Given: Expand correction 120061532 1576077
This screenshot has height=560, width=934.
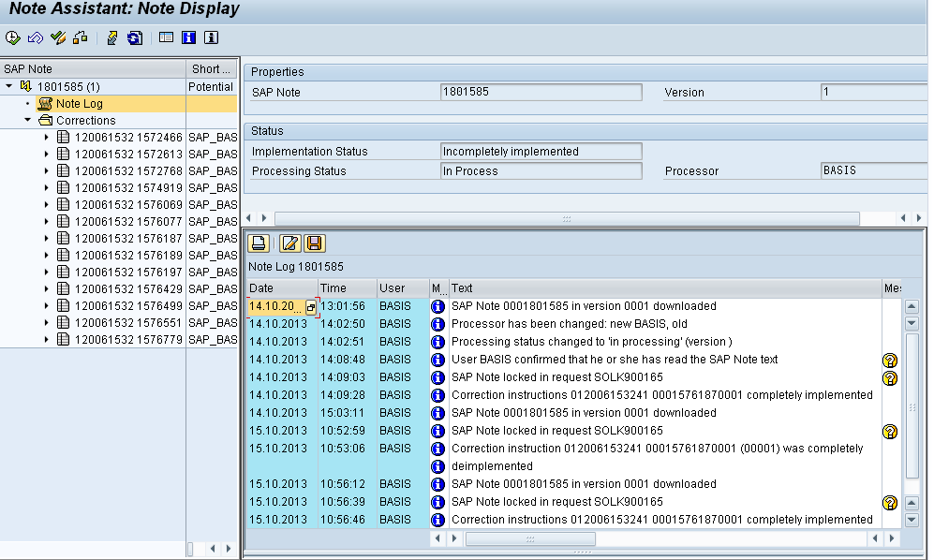Looking at the screenshot, I should click(x=47, y=221).
